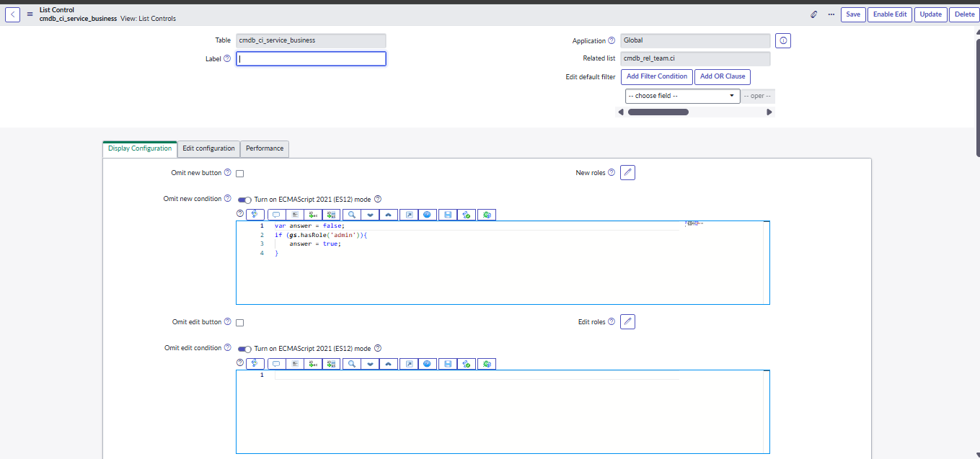Screen dimensions: 980x459
Task: Click the Add Filter Condition button
Action: click(656, 76)
